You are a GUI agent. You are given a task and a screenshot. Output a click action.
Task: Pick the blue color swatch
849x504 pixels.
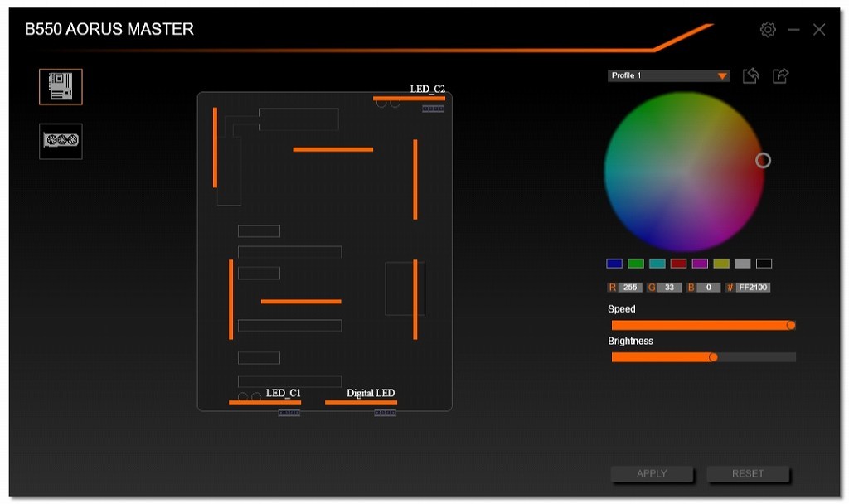click(614, 264)
